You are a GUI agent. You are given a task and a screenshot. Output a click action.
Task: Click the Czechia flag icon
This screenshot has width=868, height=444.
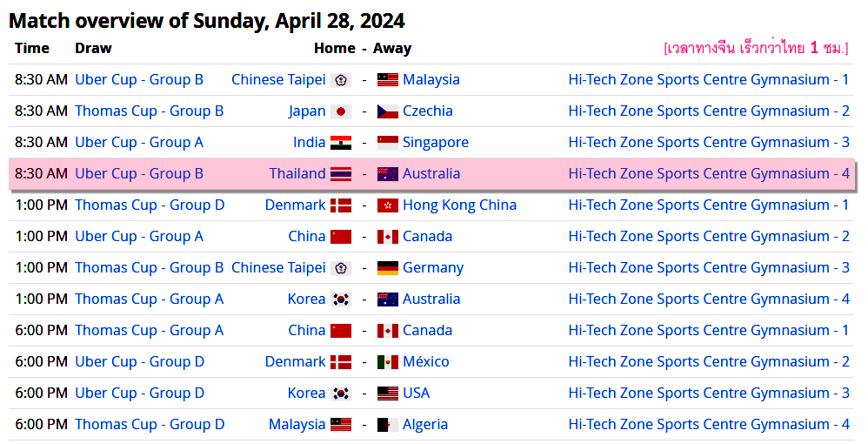pyautogui.click(x=388, y=111)
